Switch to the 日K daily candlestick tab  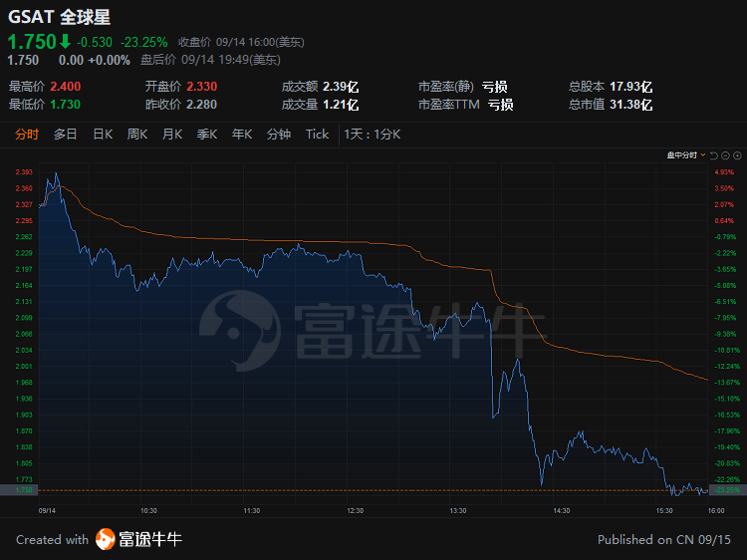pos(103,135)
